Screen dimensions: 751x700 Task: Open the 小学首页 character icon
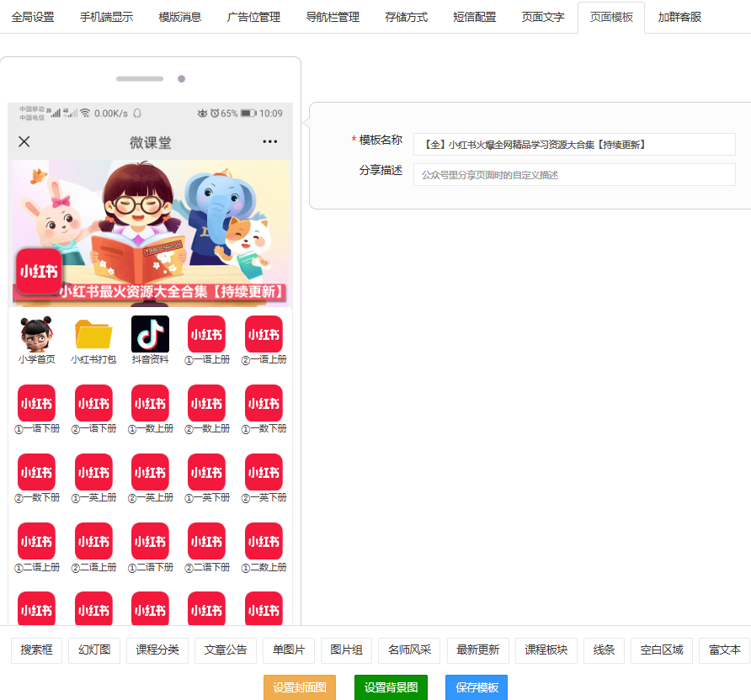point(36,335)
